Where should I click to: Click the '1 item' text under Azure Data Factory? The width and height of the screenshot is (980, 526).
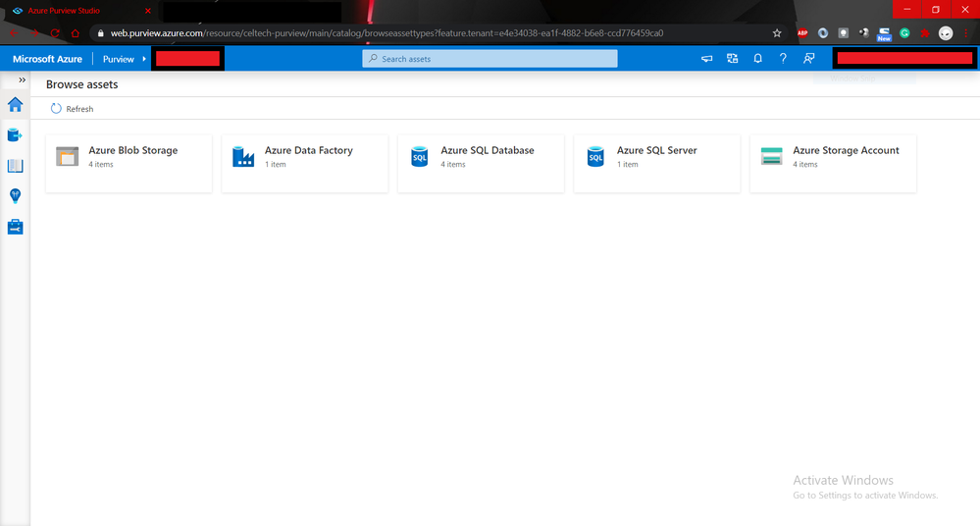(x=275, y=165)
